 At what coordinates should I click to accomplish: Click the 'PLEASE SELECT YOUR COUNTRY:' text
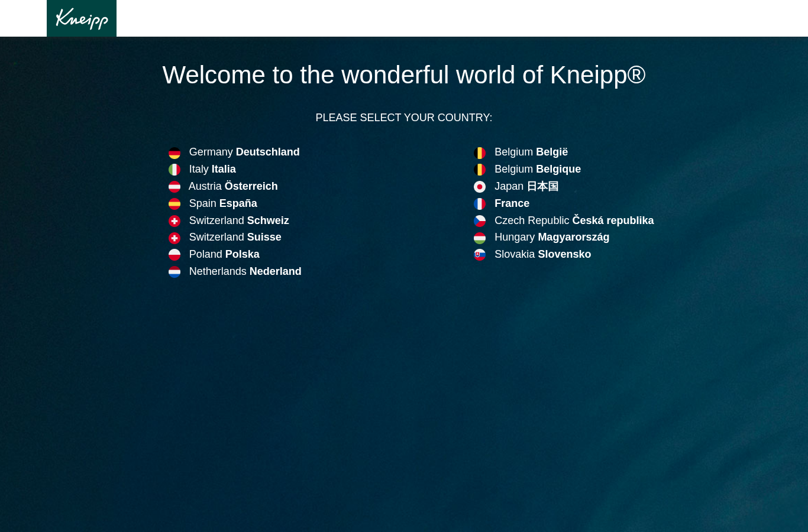(404, 118)
